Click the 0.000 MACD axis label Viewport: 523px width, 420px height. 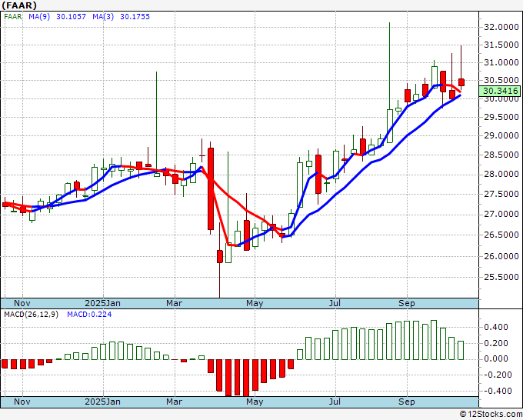[x=496, y=359]
